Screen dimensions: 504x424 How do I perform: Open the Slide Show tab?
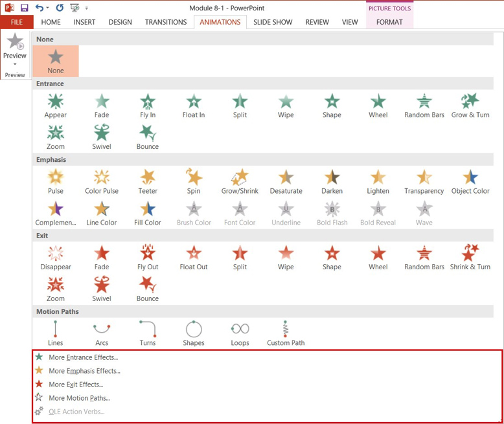(x=273, y=22)
